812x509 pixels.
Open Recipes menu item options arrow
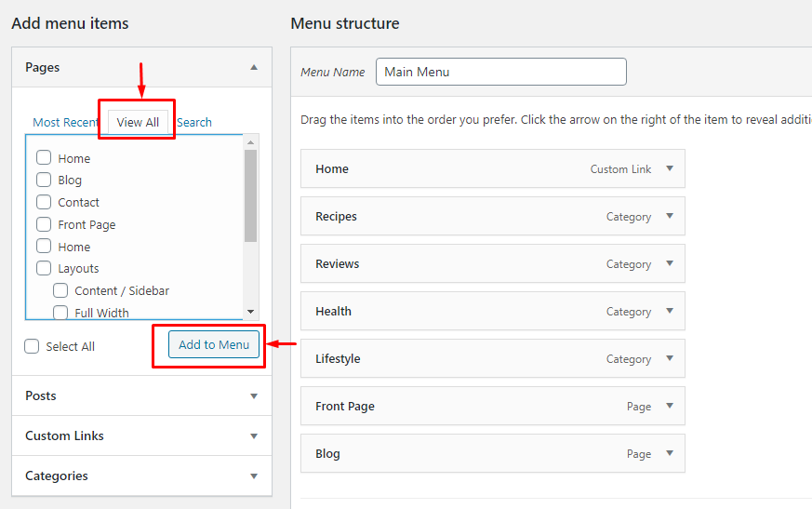[x=669, y=216]
